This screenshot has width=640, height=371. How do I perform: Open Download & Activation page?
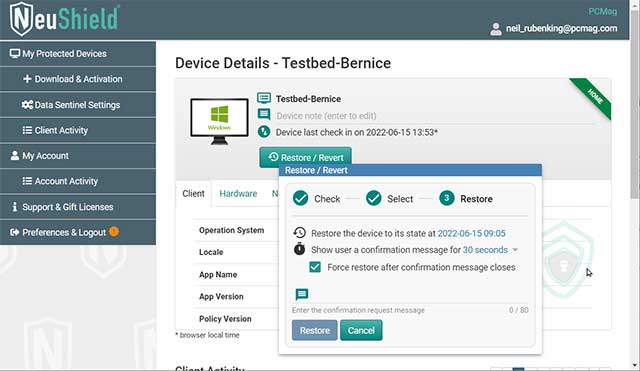pyautogui.click(x=78, y=79)
